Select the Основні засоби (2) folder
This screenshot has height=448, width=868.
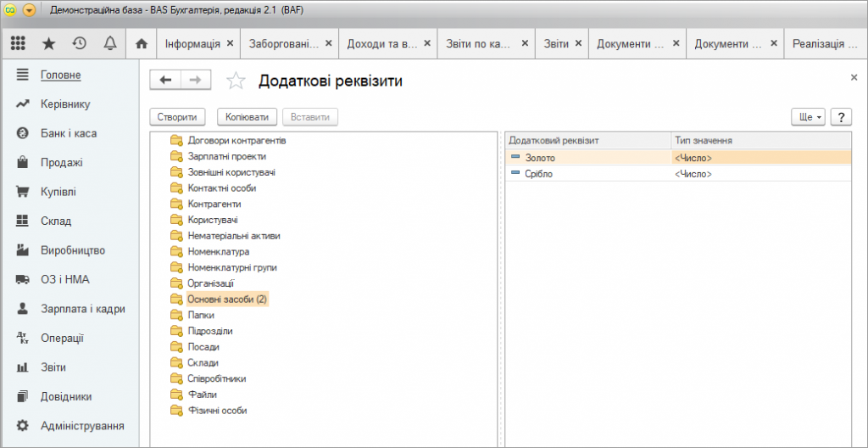(227, 300)
